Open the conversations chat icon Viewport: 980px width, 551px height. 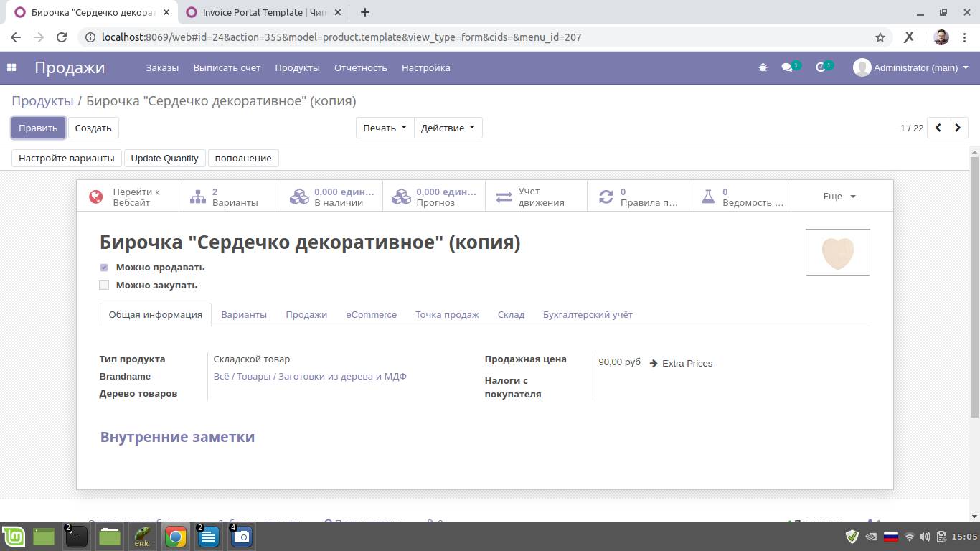pos(788,67)
